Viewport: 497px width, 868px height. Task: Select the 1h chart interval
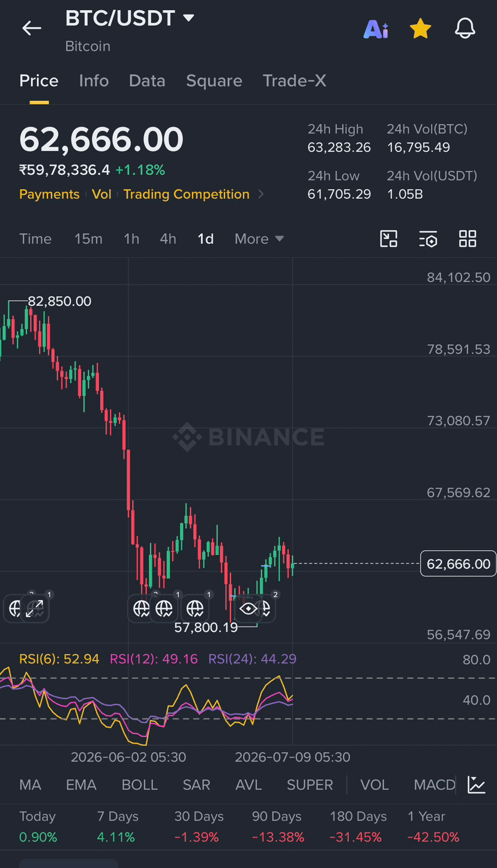pyautogui.click(x=131, y=238)
